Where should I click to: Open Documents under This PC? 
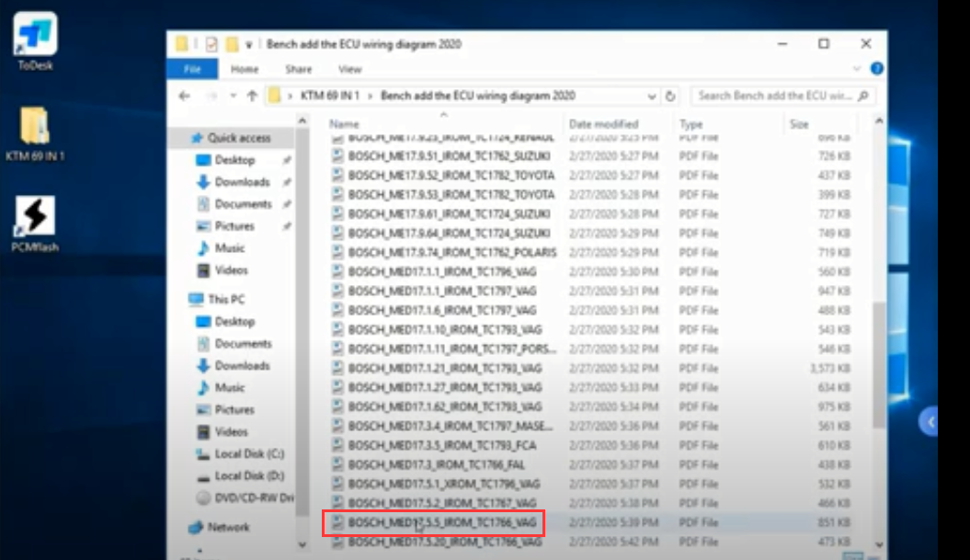tap(243, 344)
